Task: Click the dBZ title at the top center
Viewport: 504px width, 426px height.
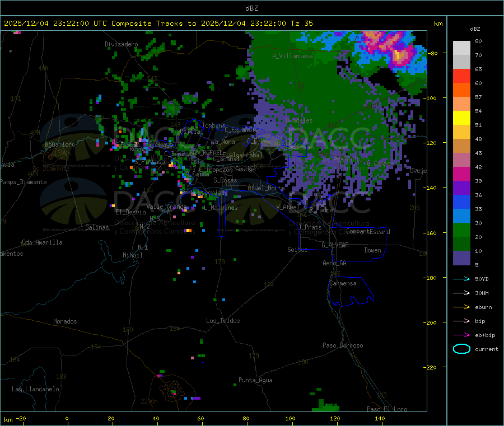Action: pyautogui.click(x=251, y=8)
